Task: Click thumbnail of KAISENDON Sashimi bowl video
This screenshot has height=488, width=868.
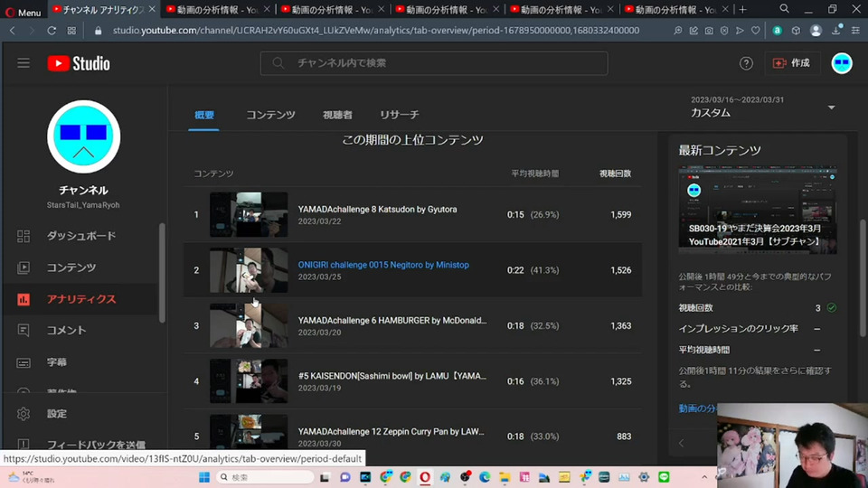Action: [249, 381]
